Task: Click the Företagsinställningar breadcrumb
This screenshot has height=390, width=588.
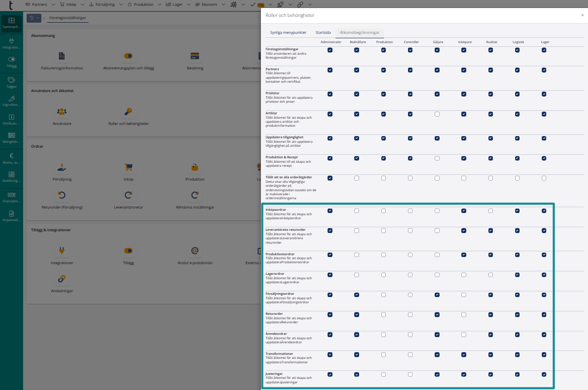Action: click(x=68, y=18)
